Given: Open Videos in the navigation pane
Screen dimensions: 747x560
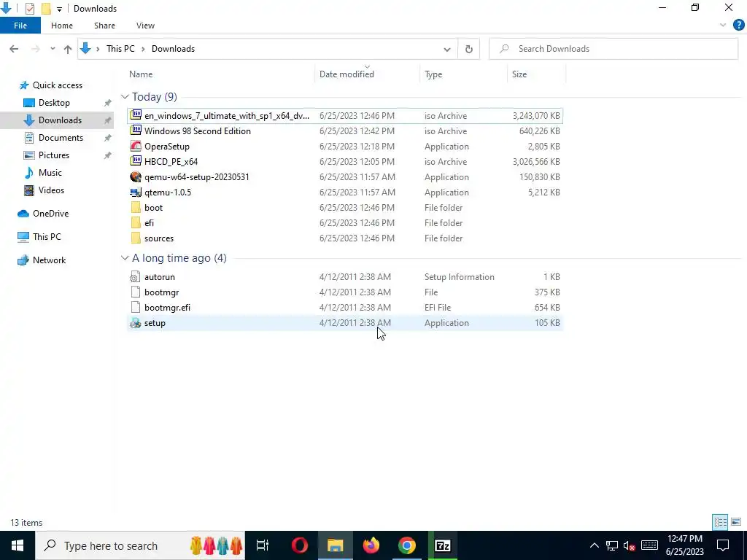Looking at the screenshot, I should coord(51,190).
